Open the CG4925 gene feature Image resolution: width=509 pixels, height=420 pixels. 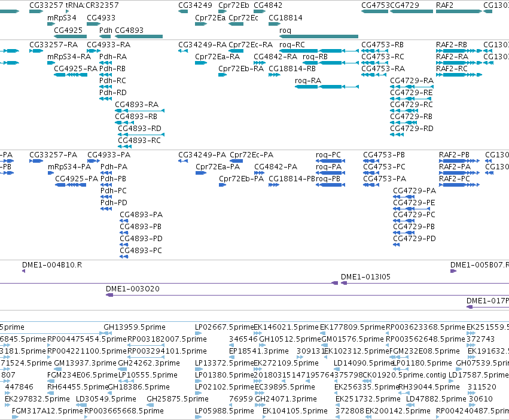71,36
